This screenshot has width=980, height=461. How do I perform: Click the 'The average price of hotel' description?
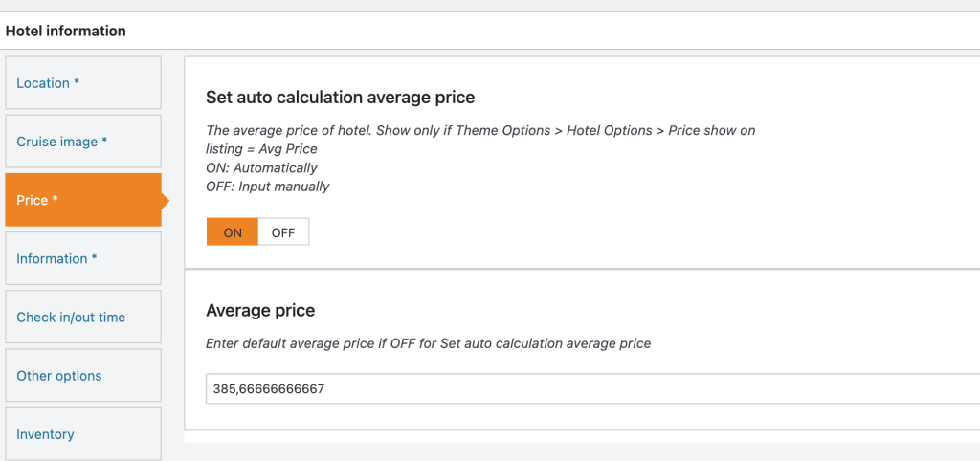[479, 130]
